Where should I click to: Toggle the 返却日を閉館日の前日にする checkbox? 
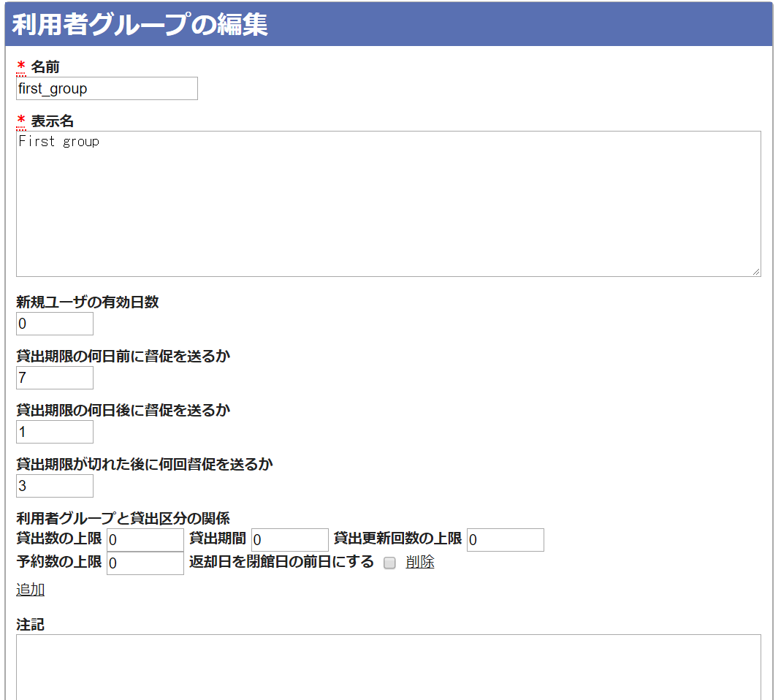pos(389,563)
